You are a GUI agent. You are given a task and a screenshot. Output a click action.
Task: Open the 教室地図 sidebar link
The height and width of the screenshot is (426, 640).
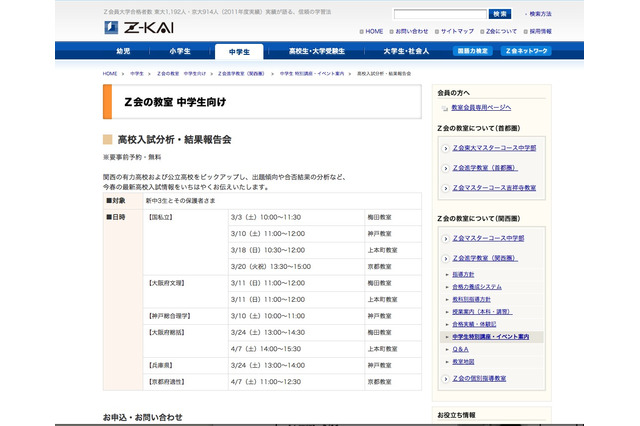pyautogui.click(x=463, y=362)
